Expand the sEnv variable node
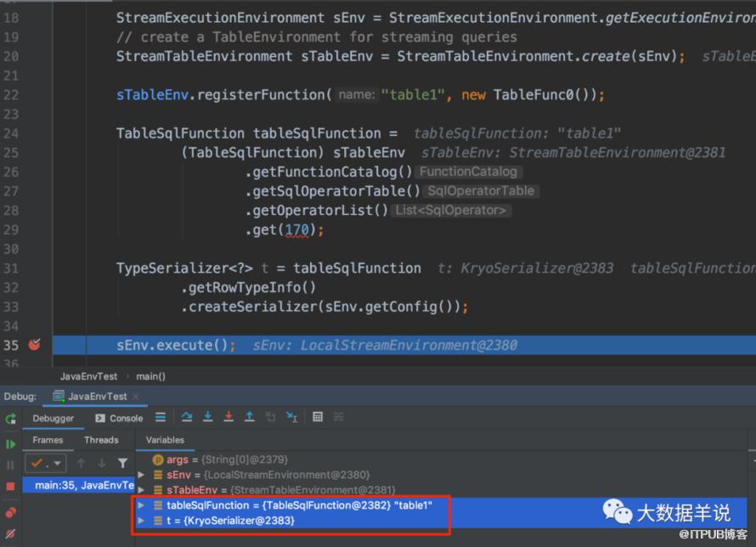 pyautogui.click(x=141, y=475)
